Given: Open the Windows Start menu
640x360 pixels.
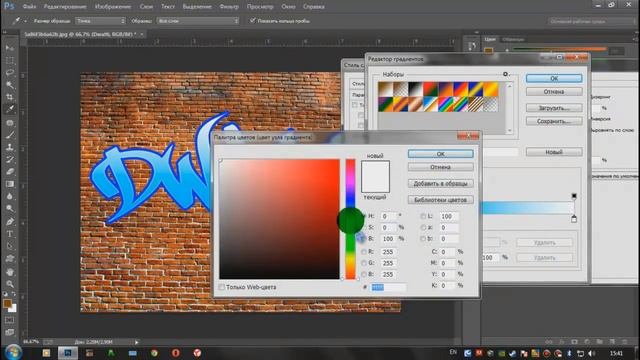Looking at the screenshot, I should 13,352.
